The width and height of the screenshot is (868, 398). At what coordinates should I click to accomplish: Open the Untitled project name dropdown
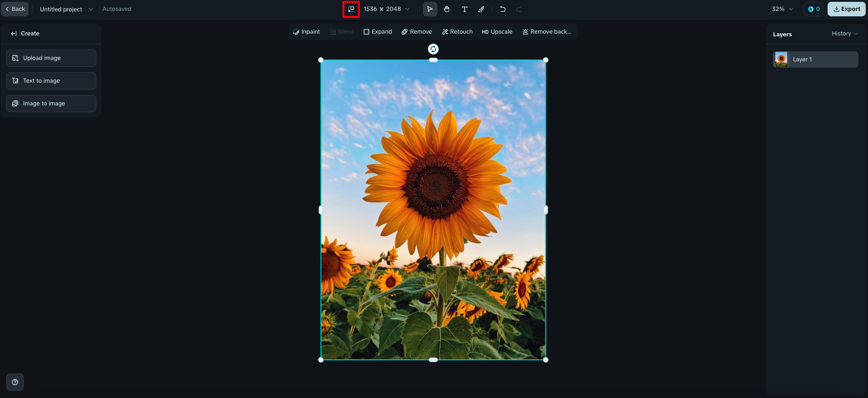coord(66,9)
